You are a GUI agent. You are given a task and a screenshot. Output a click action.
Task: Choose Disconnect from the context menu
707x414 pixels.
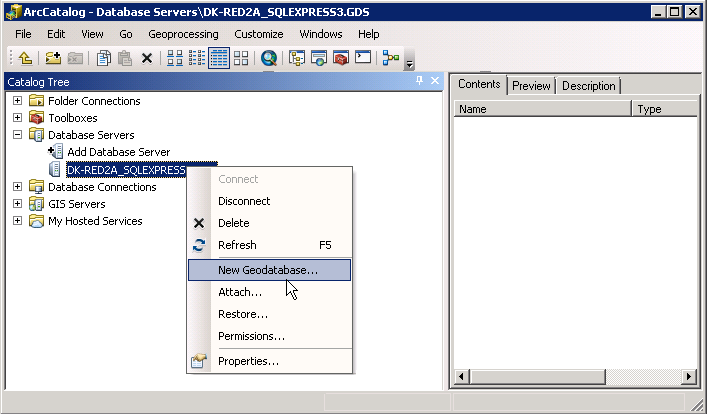pyautogui.click(x=270, y=201)
